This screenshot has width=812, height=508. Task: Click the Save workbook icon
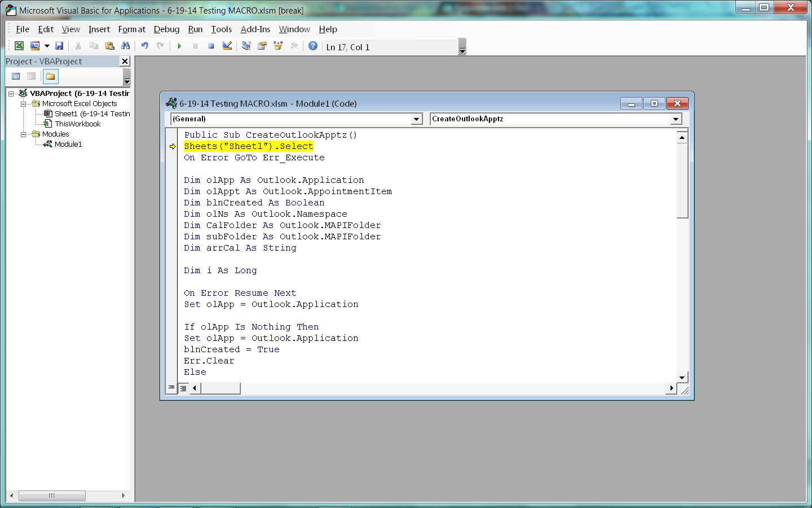(59, 46)
